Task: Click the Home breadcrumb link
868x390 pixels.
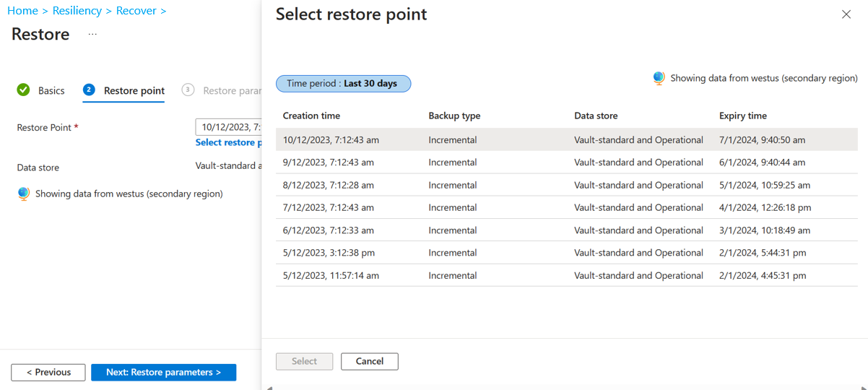Action: point(22,11)
